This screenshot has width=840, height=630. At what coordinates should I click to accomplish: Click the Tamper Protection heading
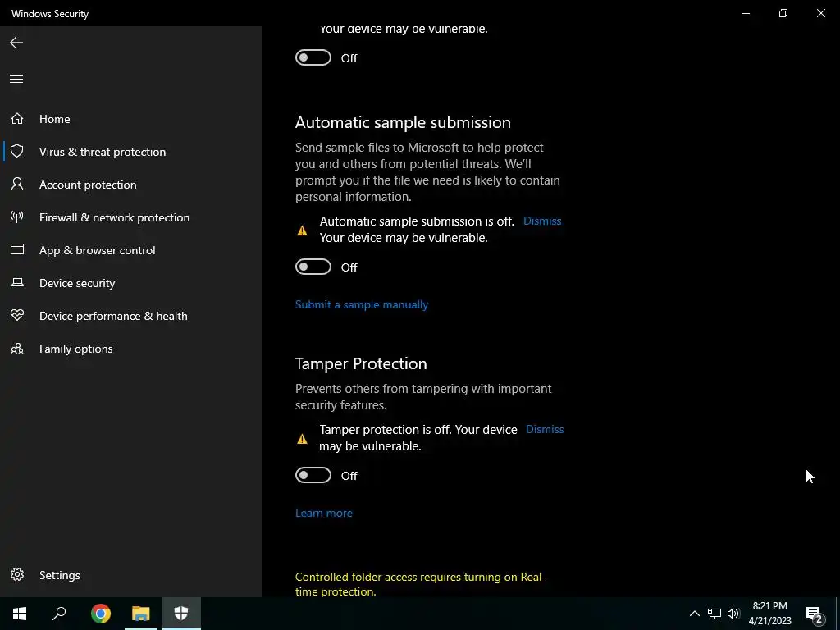[x=361, y=363]
